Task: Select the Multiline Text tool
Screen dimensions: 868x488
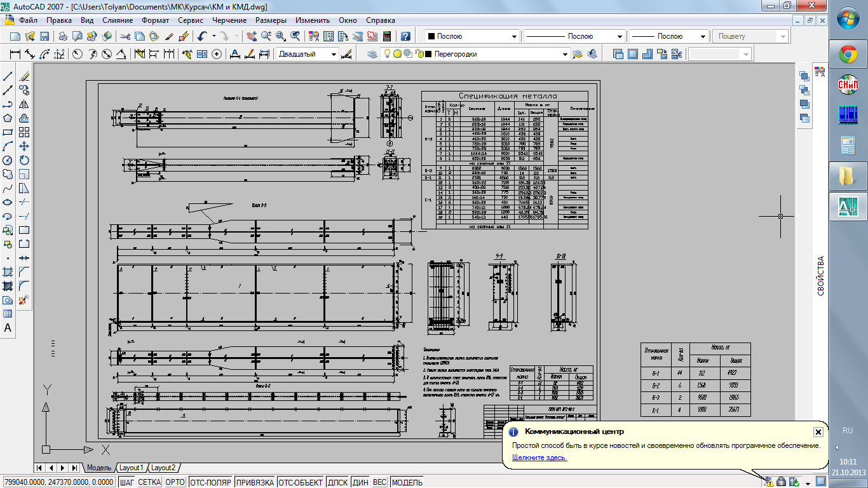Action: [8, 328]
